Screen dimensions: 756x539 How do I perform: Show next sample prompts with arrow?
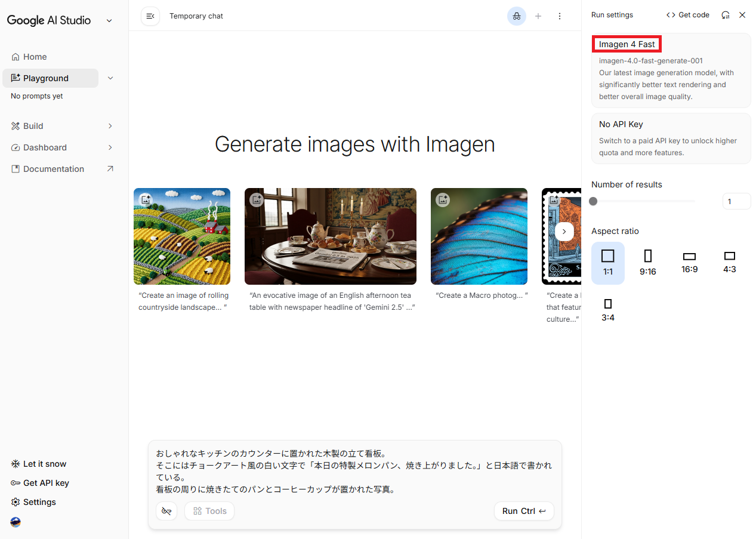point(564,232)
